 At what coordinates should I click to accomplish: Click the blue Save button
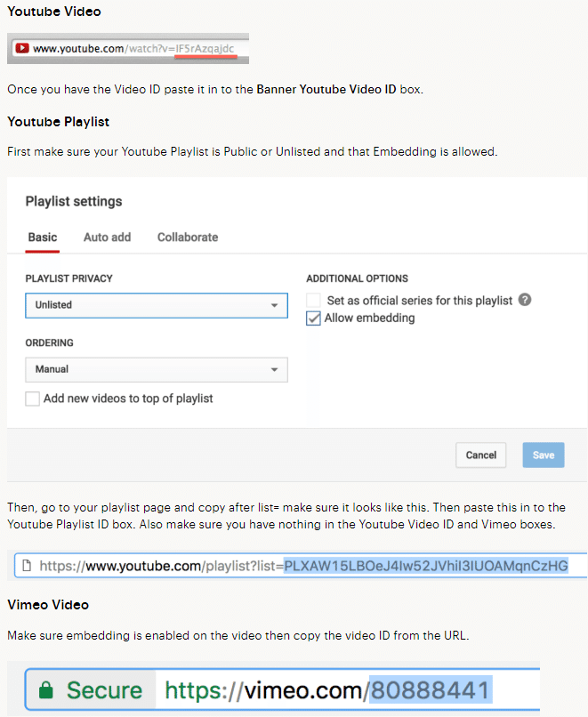(x=543, y=455)
